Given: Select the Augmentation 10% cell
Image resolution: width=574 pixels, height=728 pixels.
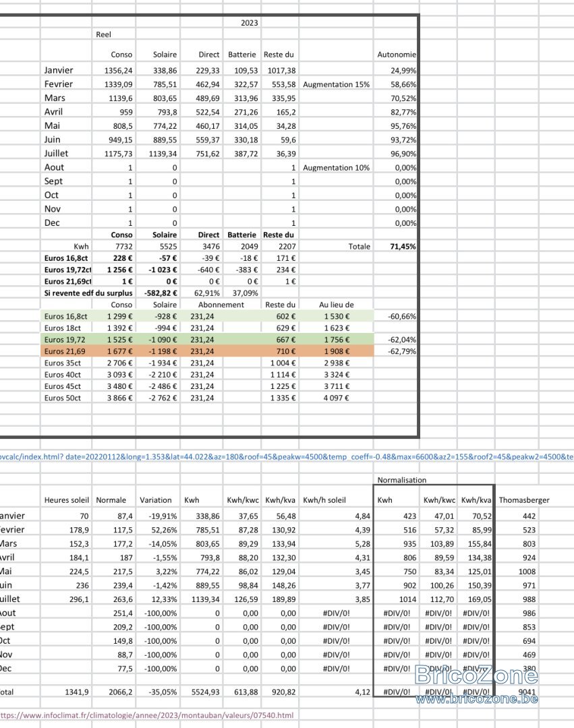Looking at the screenshot, I should pyautogui.click(x=336, y=168).
